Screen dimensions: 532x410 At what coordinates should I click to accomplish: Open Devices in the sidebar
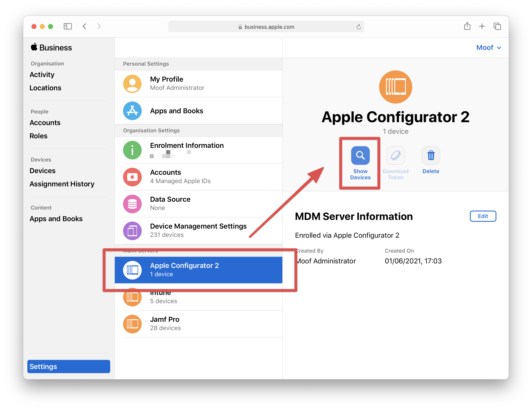(42, 171)
